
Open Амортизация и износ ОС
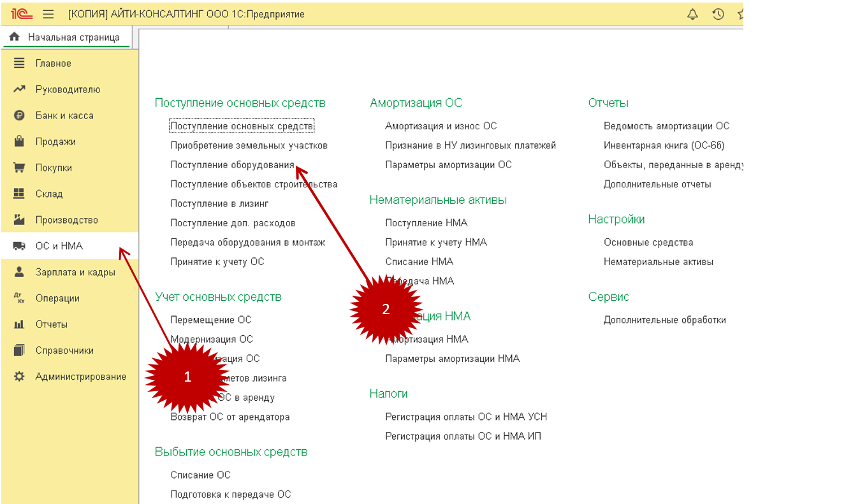(x=441, y=126)
